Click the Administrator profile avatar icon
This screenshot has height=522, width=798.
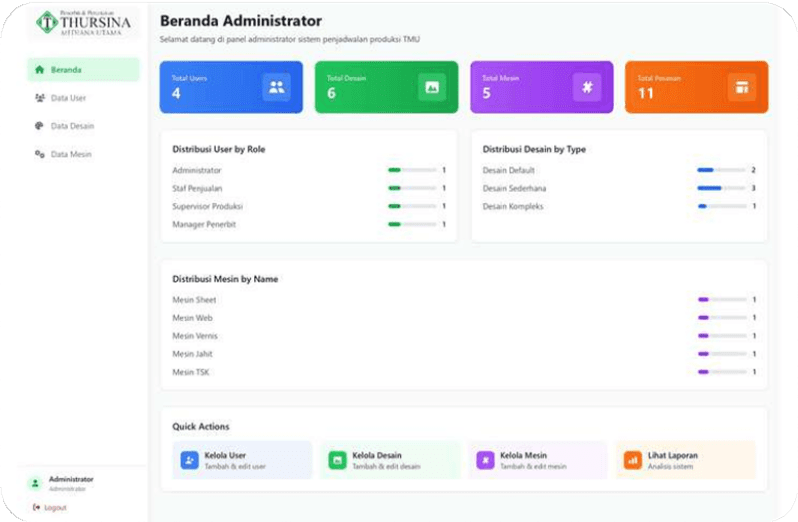[x=35, y=483]
